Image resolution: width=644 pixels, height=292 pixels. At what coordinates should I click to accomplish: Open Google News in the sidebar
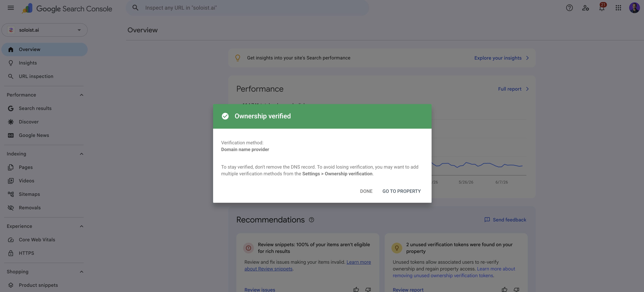pos(45,135)
